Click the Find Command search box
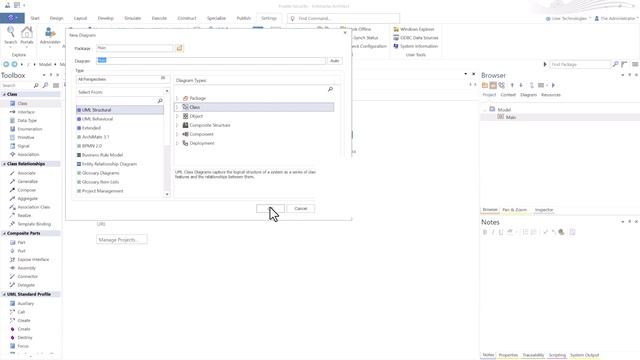 point(343,18)
